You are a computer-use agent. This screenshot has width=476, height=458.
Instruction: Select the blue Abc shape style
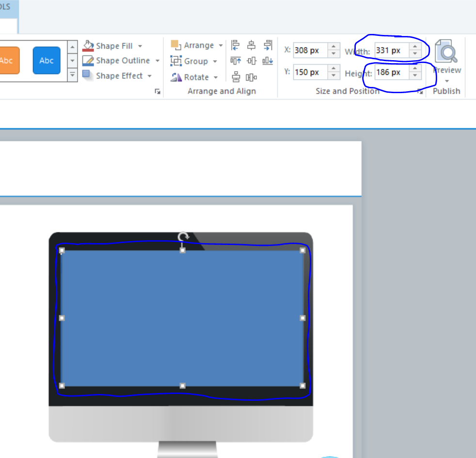(x=47, y=60)
